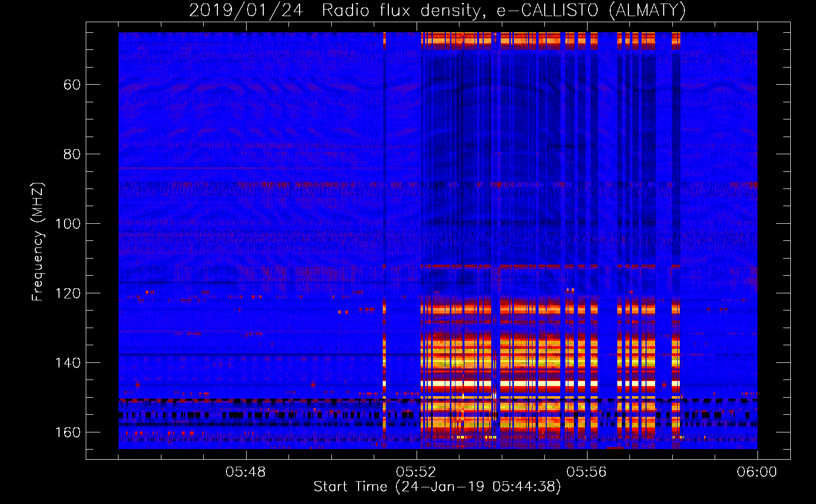Click the plot title e-CALLISTO (ALMATY)
816x504 pixels.
(592, 10)
